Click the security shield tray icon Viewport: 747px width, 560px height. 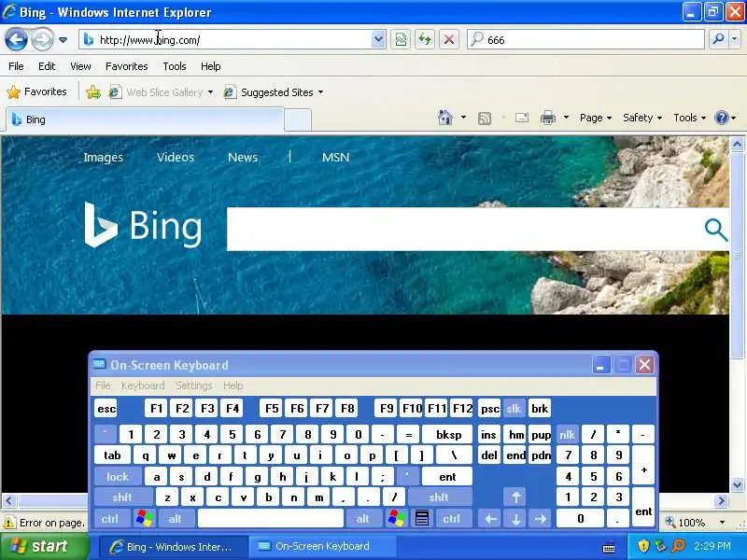(x=643, y=546)
